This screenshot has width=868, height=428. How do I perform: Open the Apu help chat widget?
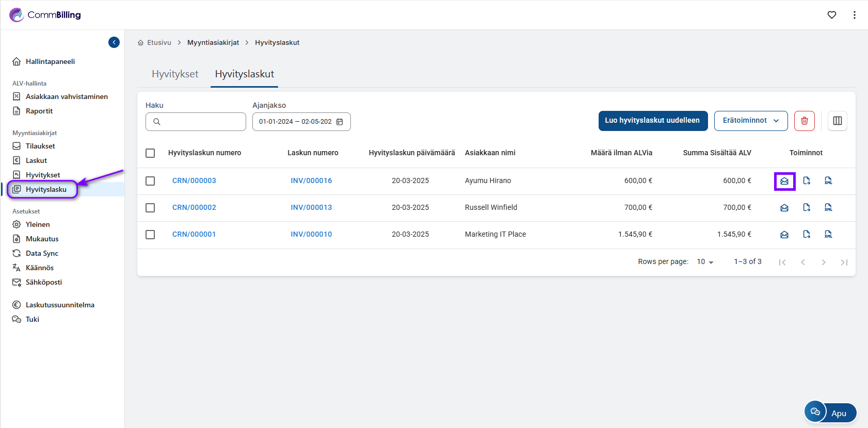830,413
